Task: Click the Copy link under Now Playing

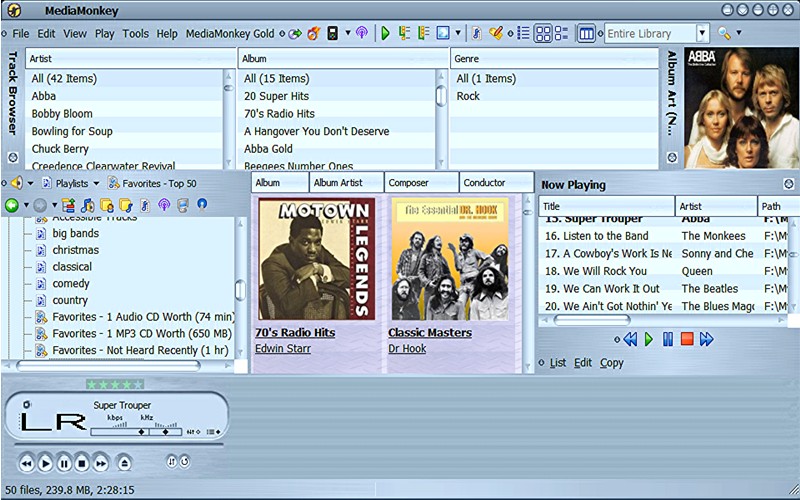Action: click(612, 363)
